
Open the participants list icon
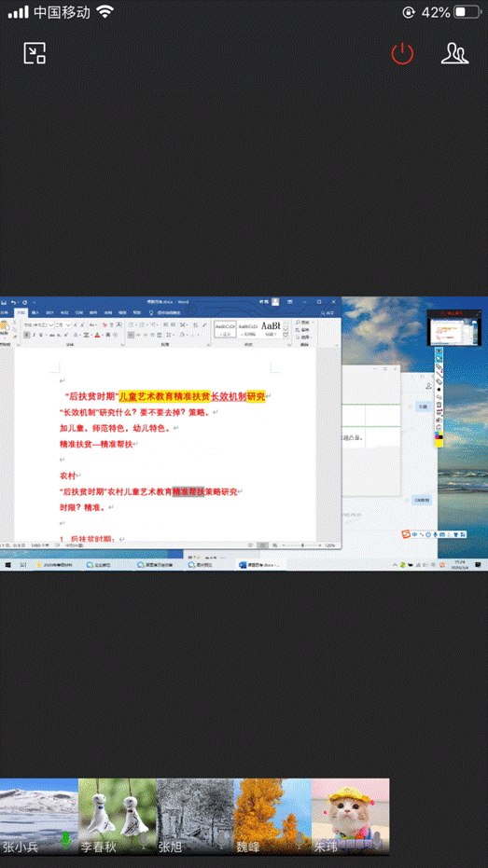tap(454, 53)
